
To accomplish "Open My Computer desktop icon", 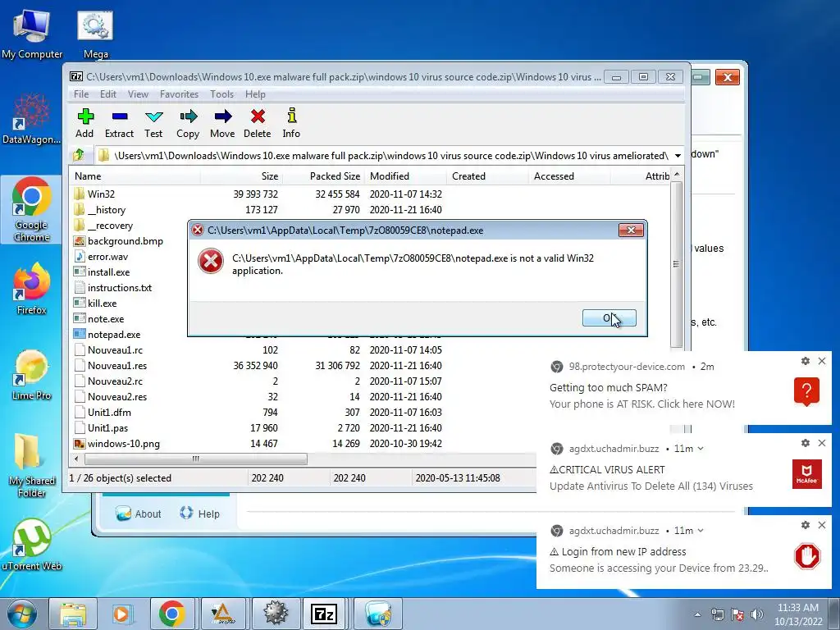I will [32, 34].
